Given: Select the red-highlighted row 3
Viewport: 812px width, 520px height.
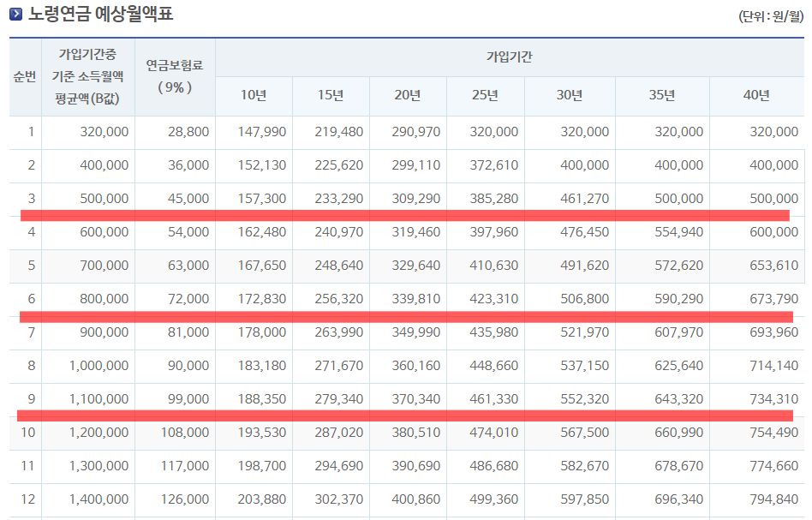Looking at the screenshot, I should 406,212.
